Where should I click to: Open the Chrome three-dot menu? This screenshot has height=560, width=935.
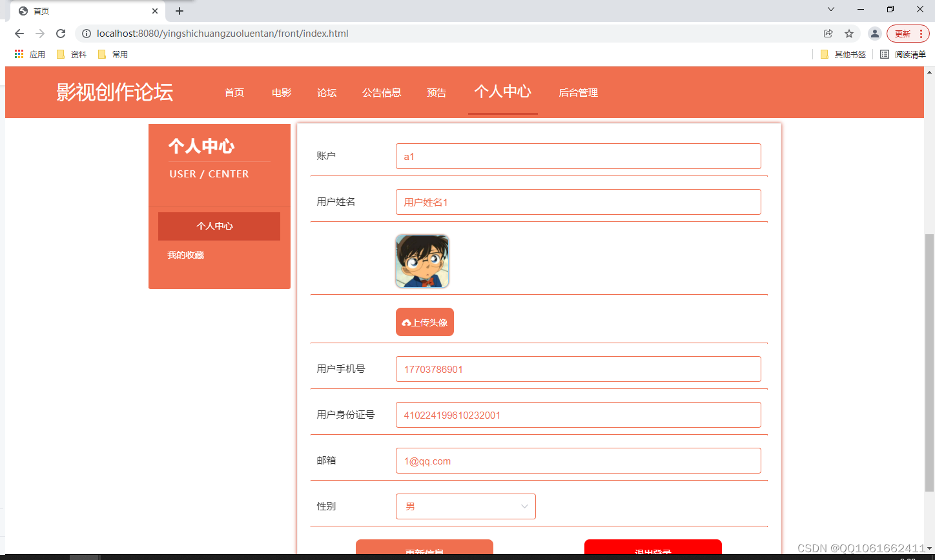click(x=920, y=33)
